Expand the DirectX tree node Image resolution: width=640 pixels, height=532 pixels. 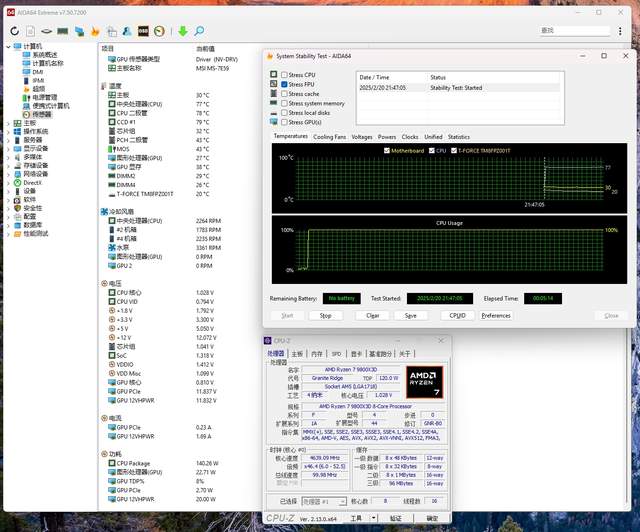pos(8,183)
